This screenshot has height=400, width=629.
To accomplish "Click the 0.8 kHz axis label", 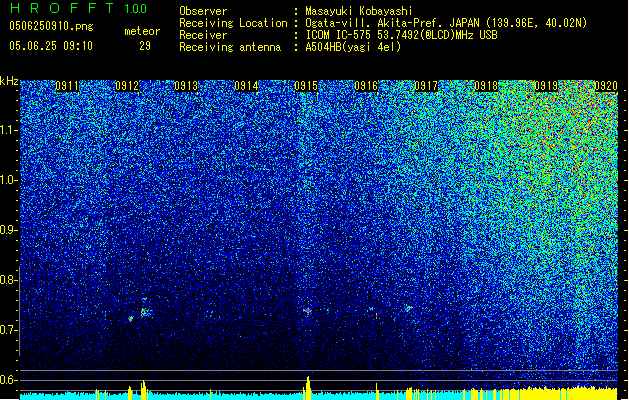I will [x=9, y=280].
